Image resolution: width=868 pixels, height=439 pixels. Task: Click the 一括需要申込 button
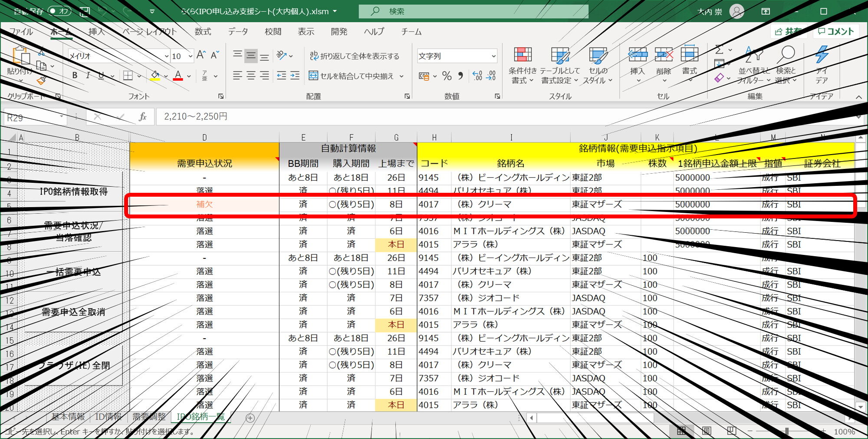tap(73, 272)
